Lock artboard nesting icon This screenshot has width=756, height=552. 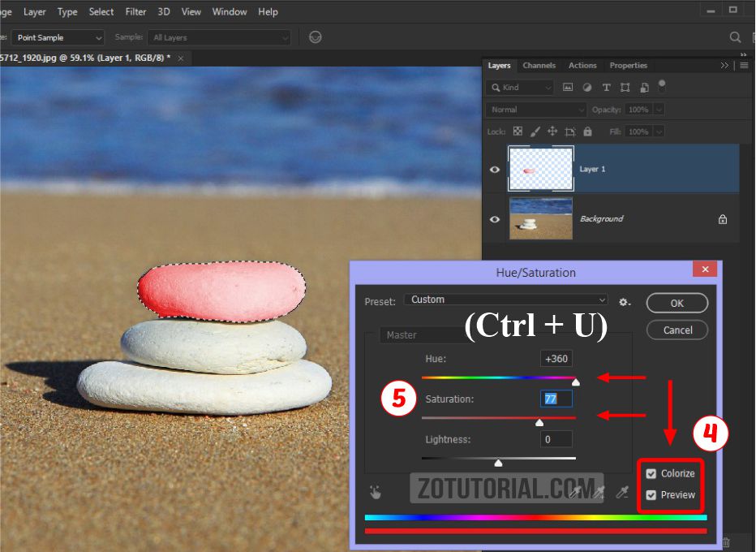[x=570, y=132]
